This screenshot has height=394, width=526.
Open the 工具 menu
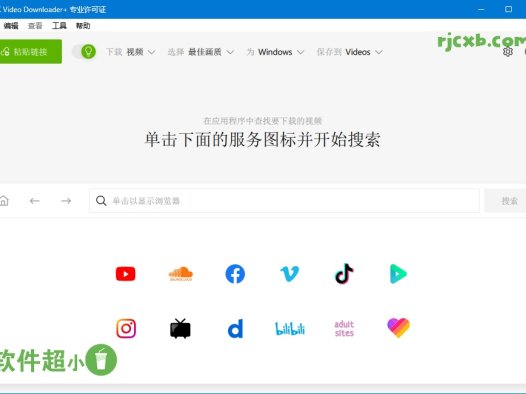point(59,25)
